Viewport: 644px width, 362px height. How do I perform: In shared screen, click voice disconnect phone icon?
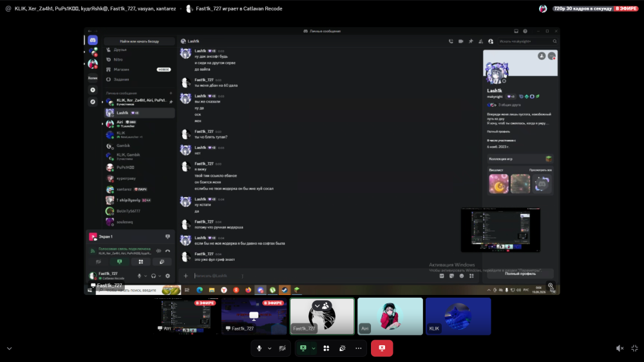(167, 251)
